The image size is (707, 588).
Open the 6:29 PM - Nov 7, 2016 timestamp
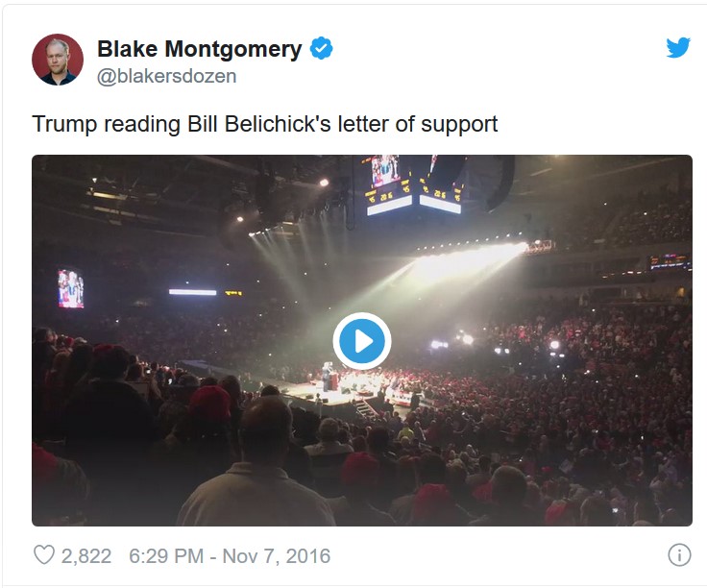coord(230,556)
